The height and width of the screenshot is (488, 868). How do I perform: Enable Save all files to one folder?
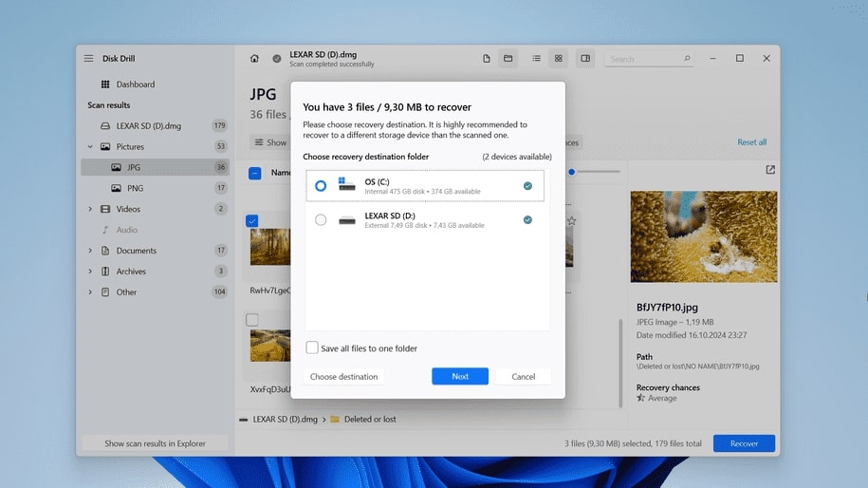tap(312, 347)
